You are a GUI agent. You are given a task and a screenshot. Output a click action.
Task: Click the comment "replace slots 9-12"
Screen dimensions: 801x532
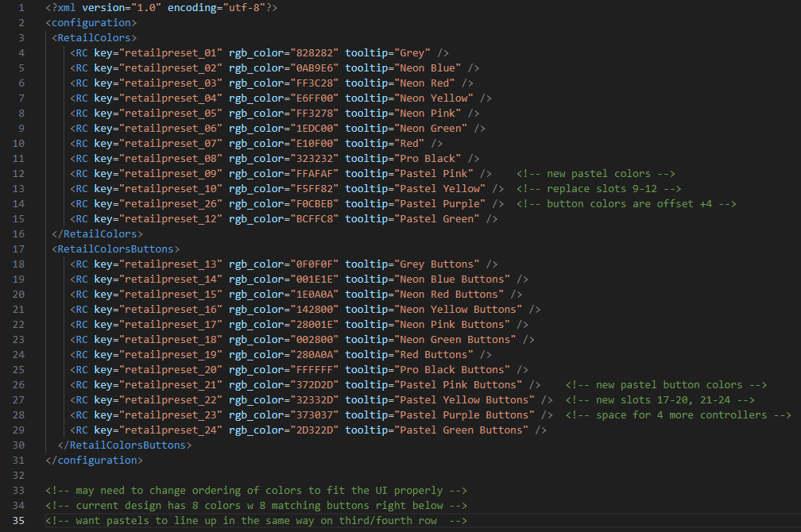(x=598, y=189)
